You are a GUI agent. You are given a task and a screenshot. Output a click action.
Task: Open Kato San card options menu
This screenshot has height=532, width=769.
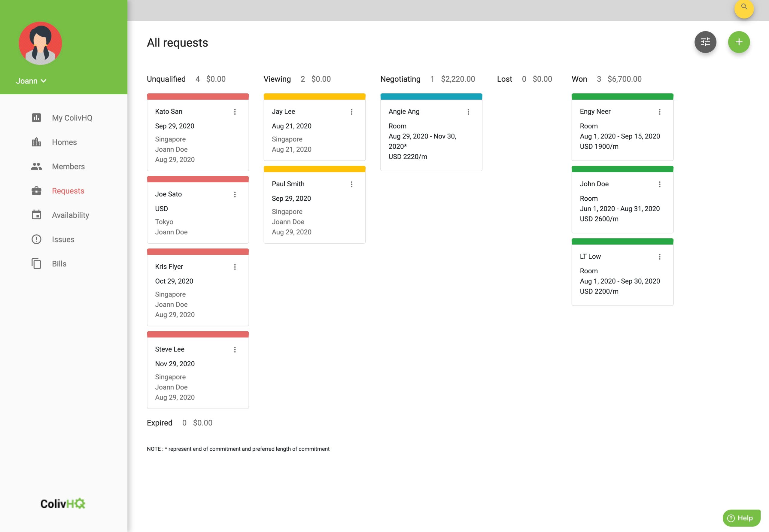235,112
